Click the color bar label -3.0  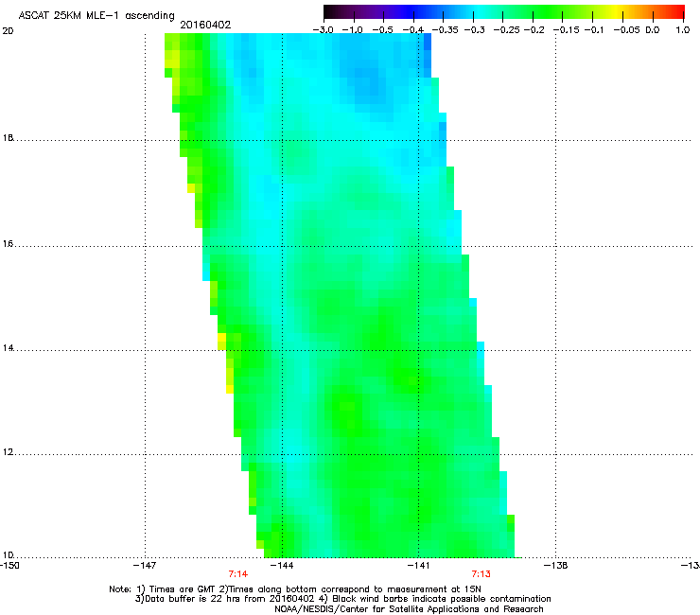pos(323,30)
